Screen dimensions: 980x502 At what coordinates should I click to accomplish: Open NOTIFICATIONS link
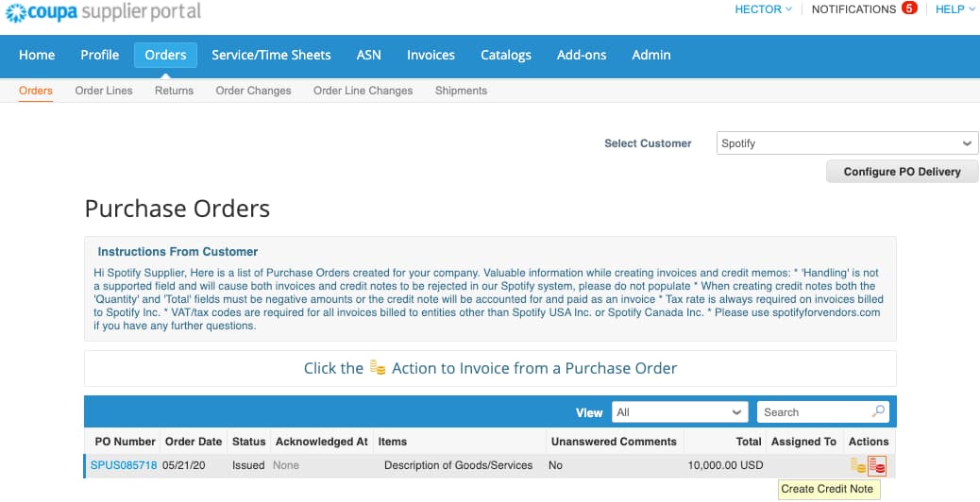tap(853, 9)
